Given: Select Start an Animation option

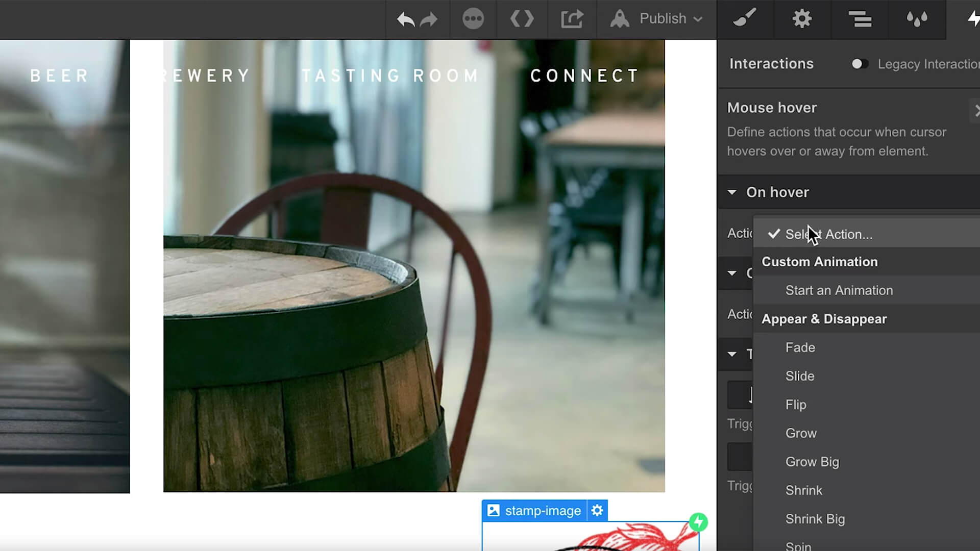Looking at the screenshot, I should click(839, 290).
